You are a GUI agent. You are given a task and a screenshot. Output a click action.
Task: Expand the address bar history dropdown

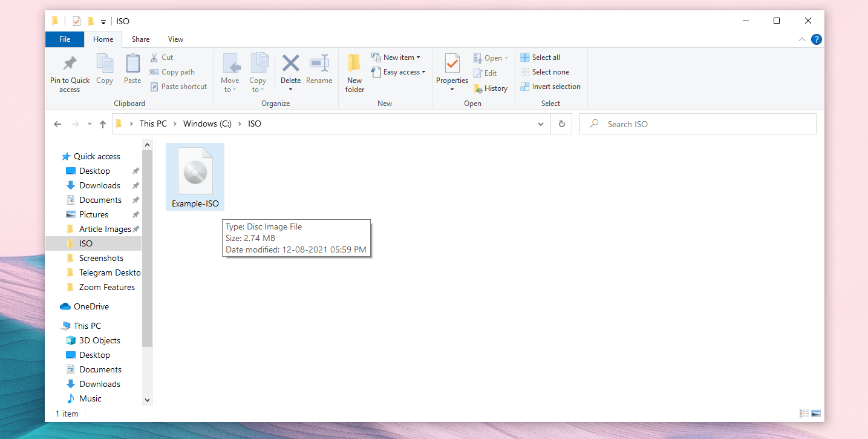pyautogui.click(x=541, y=124)
